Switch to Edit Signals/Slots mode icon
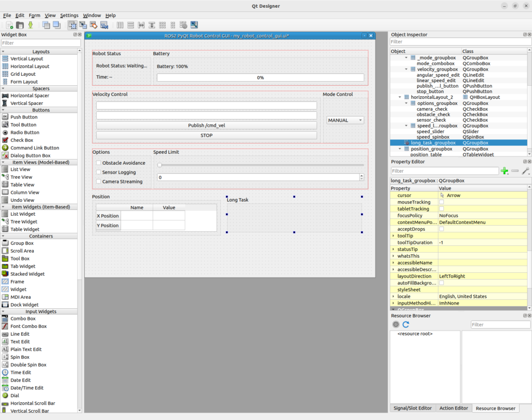 (x=83, y=25)
